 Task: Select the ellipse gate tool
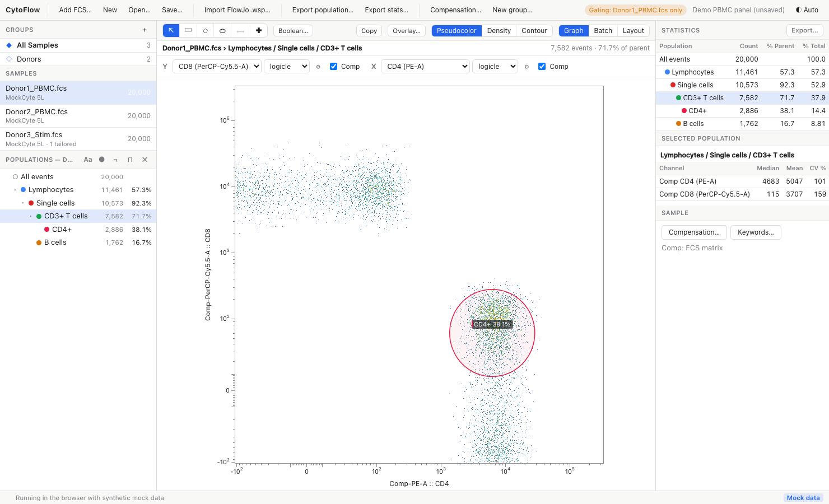pos(222,31)
